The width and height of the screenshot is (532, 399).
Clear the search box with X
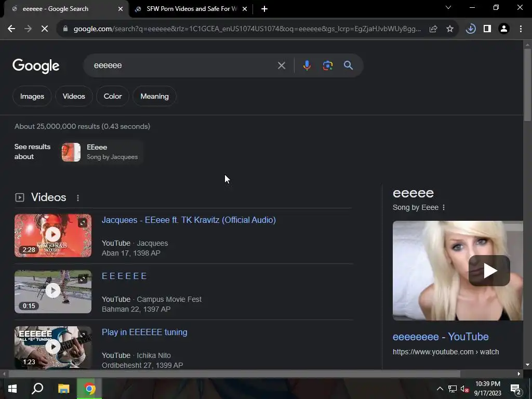pos(282,65)
